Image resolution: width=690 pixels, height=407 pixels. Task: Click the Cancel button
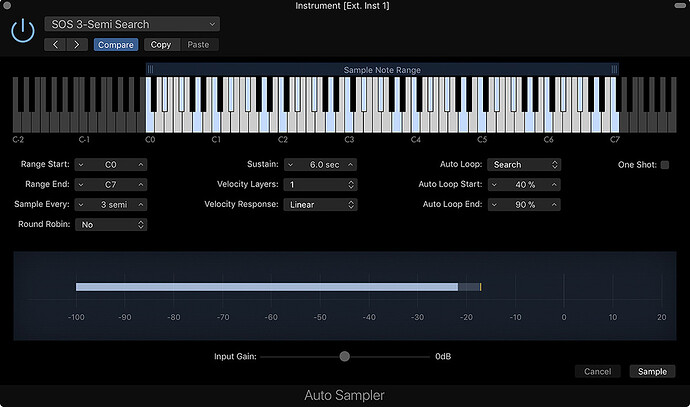point(598,371)
